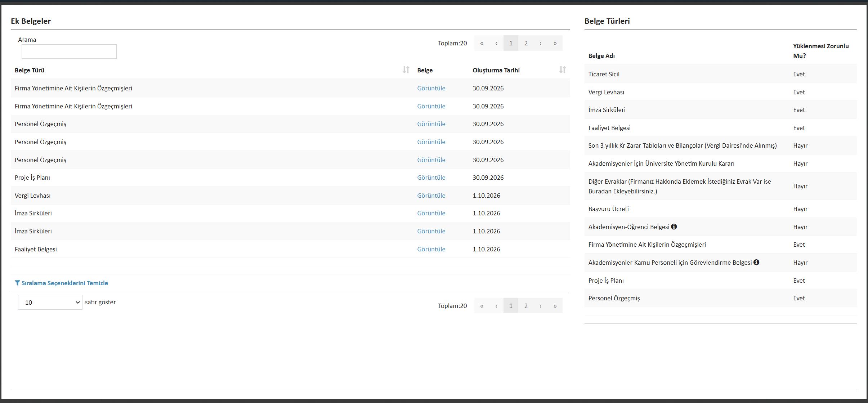
Task: Sort by Oluşturma Tarihi column arrows
Action: (x=563, y=70)
